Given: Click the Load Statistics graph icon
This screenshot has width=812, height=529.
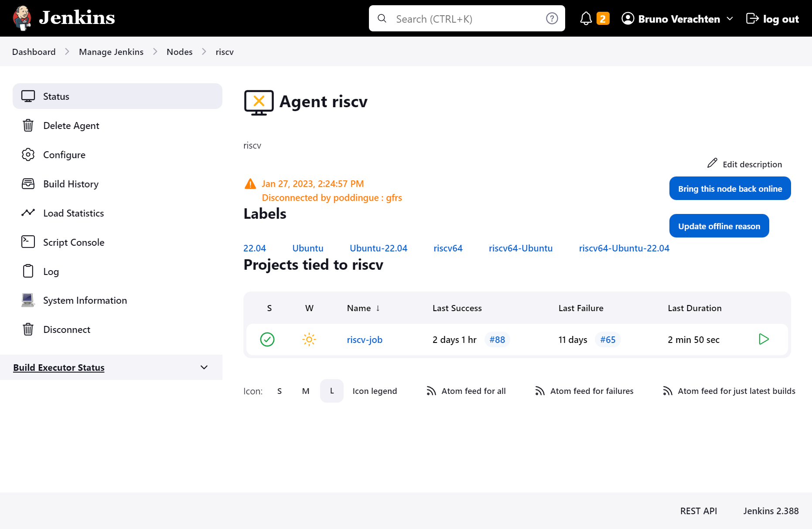Looking at the screenshot, I should point(28,213).
